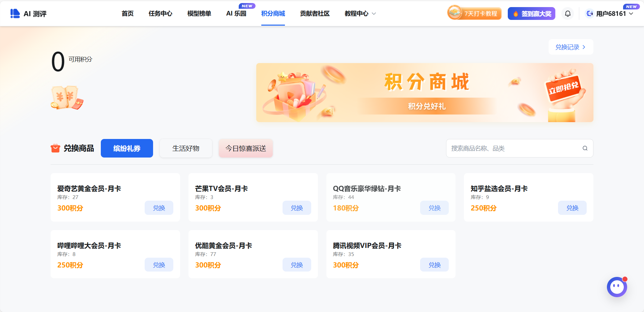Focus the 搜索商品名称、品类 search field
Viewport: 644px width, 312px height.
click(x=519, y=148)
